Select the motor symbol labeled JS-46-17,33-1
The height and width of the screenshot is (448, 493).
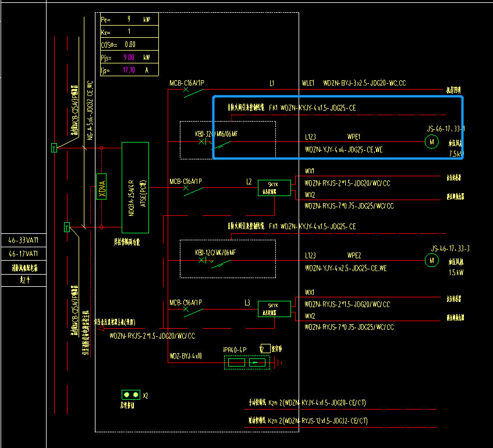(x=432, y=142)
